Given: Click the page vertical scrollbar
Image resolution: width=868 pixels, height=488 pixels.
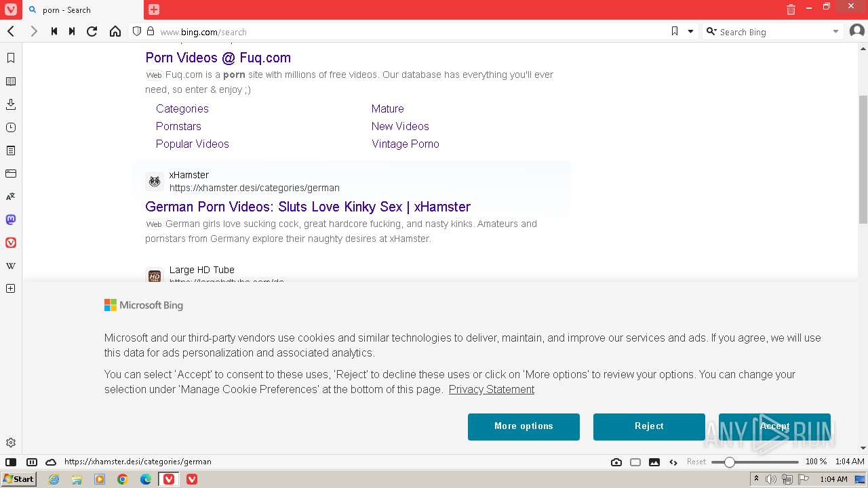Looking at the screenshot, I should pos(863,160).
